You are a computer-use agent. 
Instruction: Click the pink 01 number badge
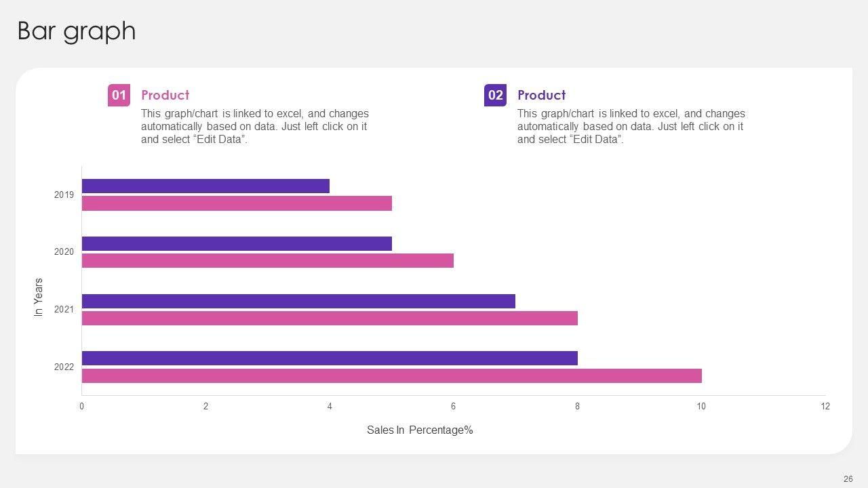tap(119, 95)
